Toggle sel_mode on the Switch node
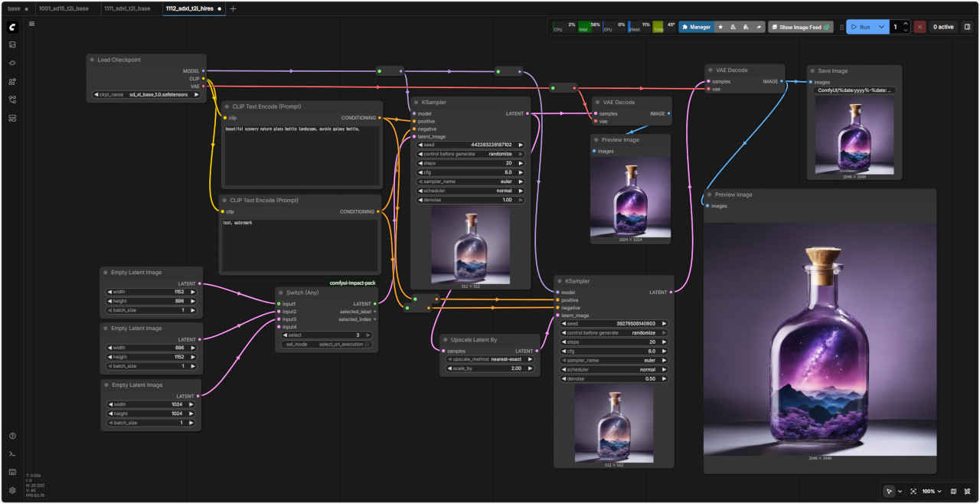Image resolution: width=980 pixels, height=504 pixels. (326, 345)
